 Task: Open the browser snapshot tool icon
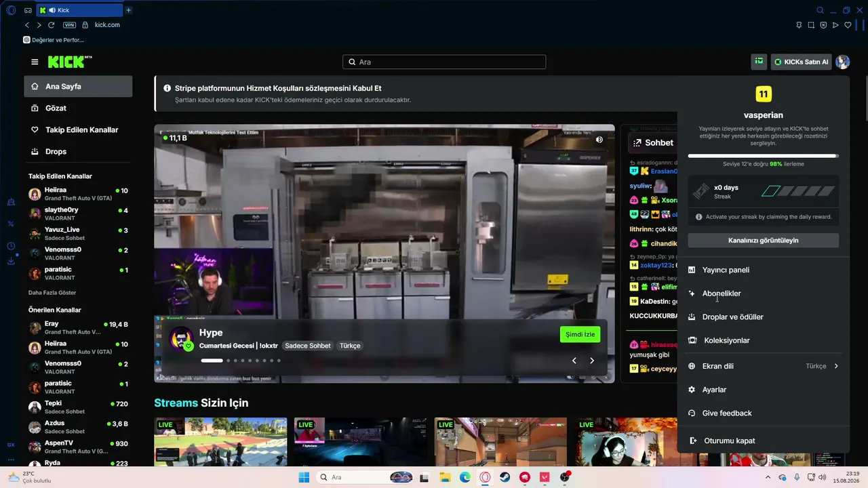[811, 25]
